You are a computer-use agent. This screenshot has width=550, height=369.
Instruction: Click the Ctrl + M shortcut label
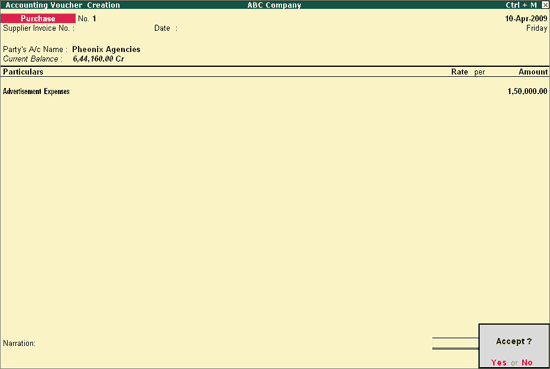pyautogui.click(x=521, y=5)
